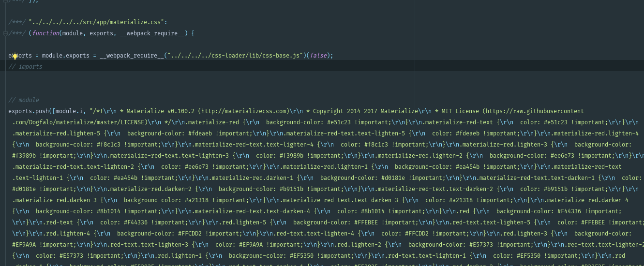The height and width of the screenshot is (266, 644).
Task: Click the ".red.lighten-1" selector
Action: [x=180, y=256]
